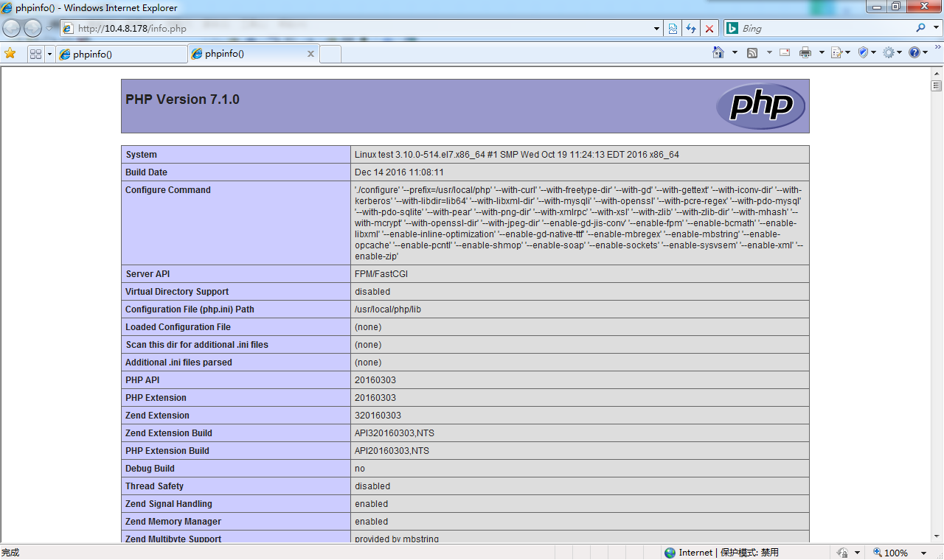Open the Help question mark menu

point(918,52)
